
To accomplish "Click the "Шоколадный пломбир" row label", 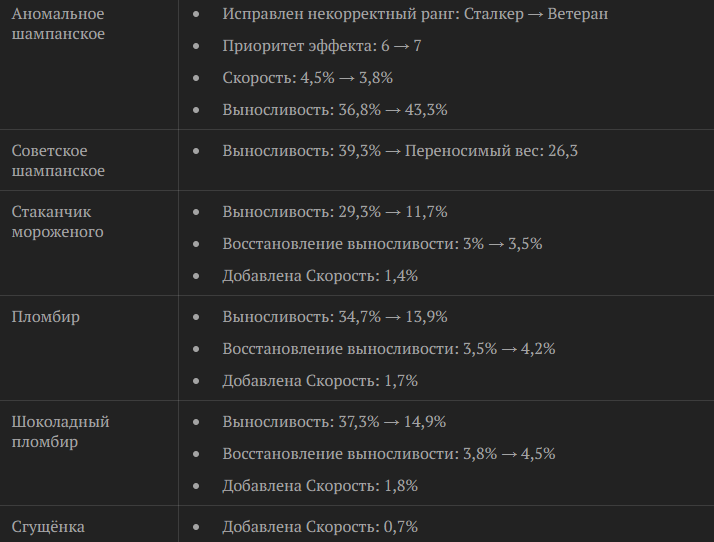I will (x=60, y=432).
